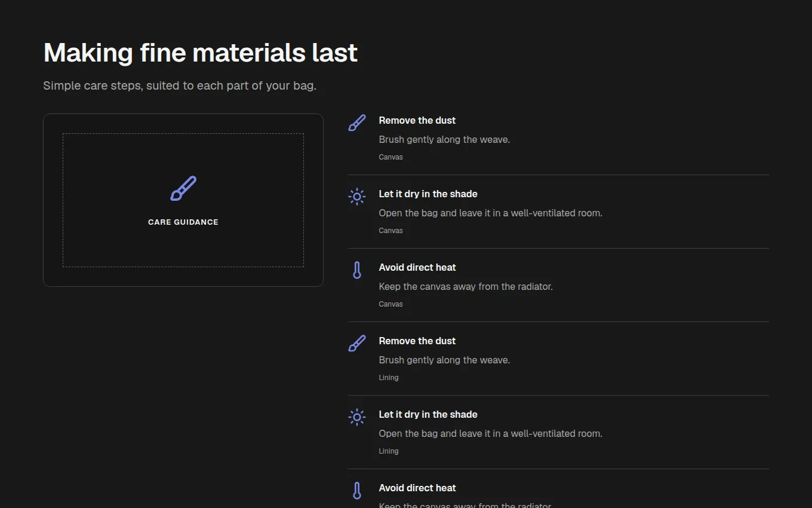812x508 pixels.
Task: Click Let it dry in the shade for Canvas
Action: (x=428, y=194)
